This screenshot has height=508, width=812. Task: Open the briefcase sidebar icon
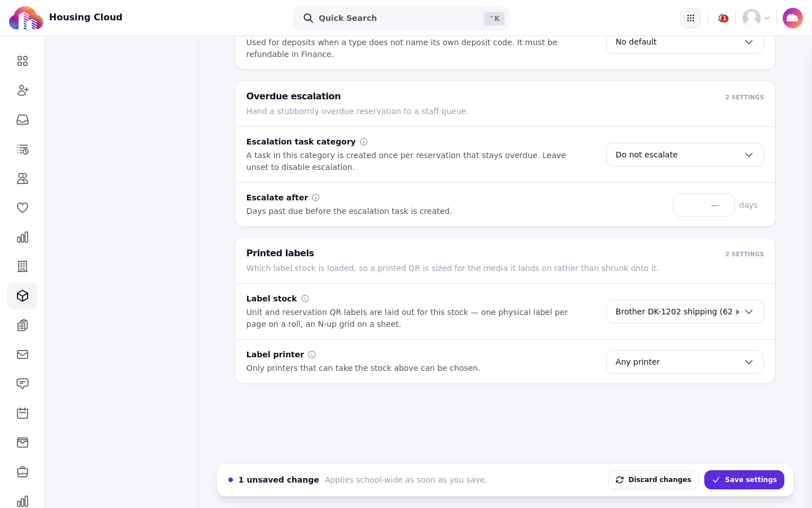click(23, 472)
